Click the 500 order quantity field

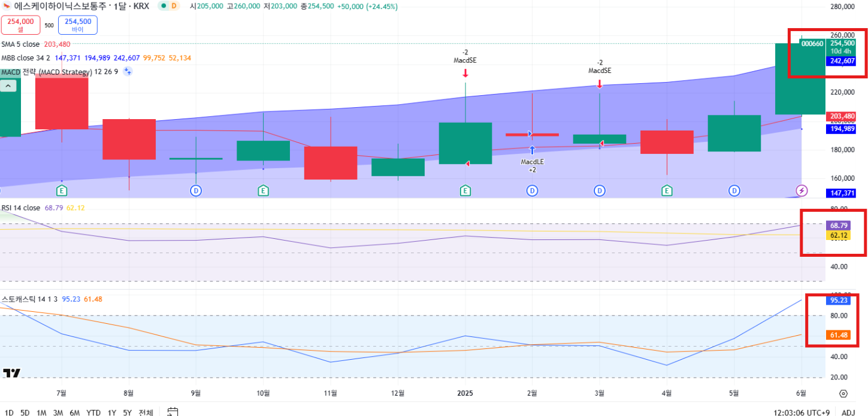point(49,25)
